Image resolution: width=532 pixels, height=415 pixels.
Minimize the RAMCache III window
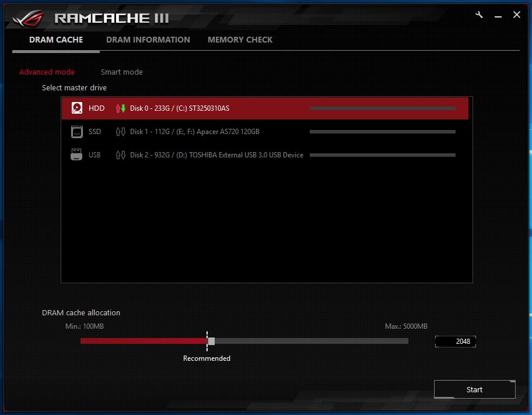(x=498, y=16)
